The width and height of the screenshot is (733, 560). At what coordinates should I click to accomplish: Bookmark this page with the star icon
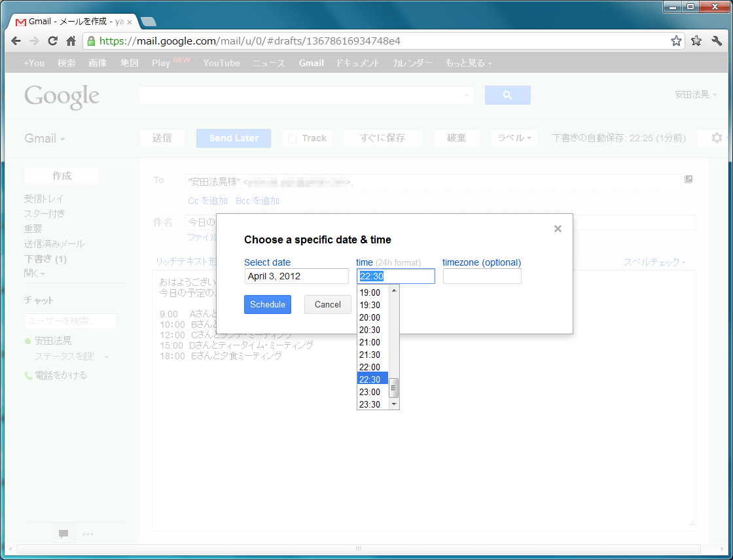pos(676,41)
